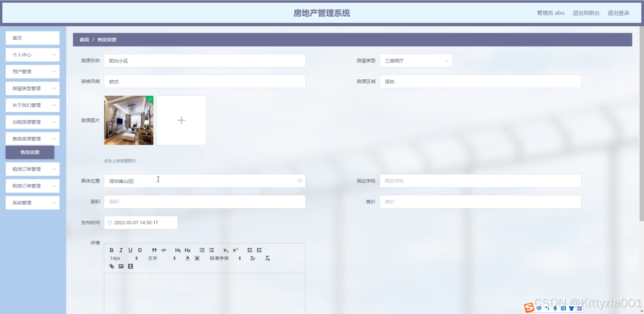Open Sogou skin settings shirt icon
This screenshot has width=644, height=314.
click(571, 308)
